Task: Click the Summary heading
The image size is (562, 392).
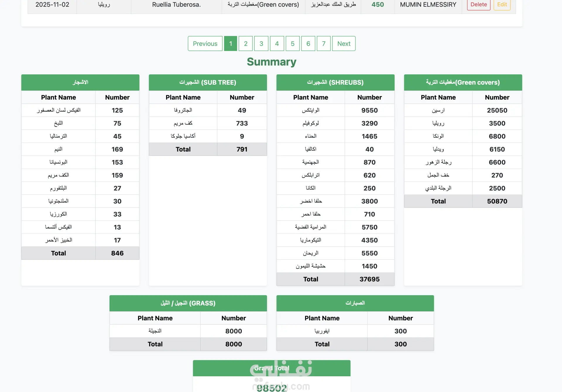Action: coord(272,62)
